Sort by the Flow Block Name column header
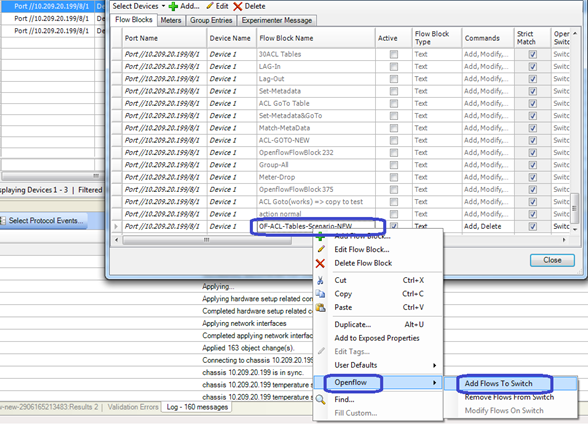588x424 pixels. [316, 38]
